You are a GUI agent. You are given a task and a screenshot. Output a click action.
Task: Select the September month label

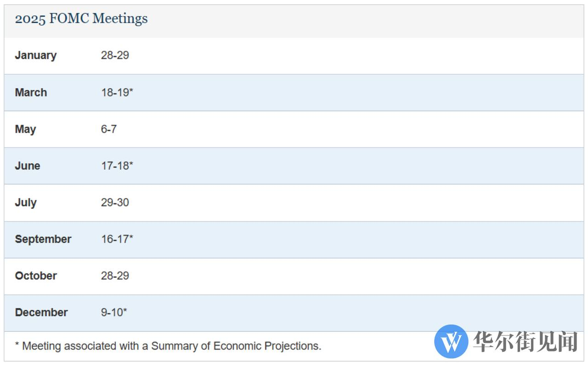click(43, 239)
